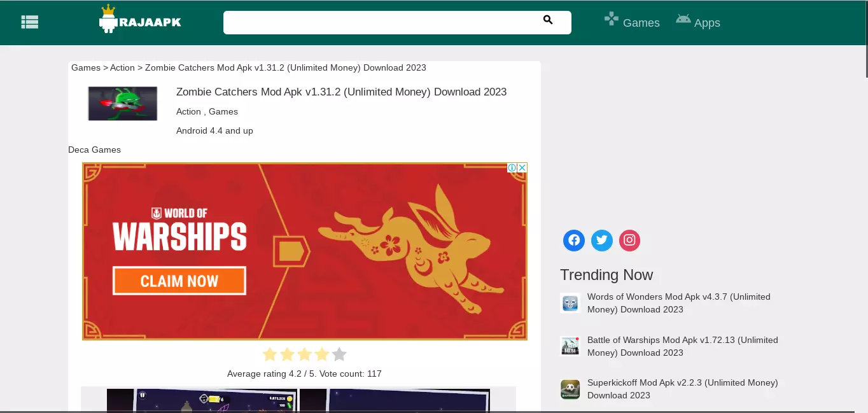Image resolution: width=868 pixels, height=413 pixels.
Task: Click the Words of Wonders app icon
Action: (570, 303)
